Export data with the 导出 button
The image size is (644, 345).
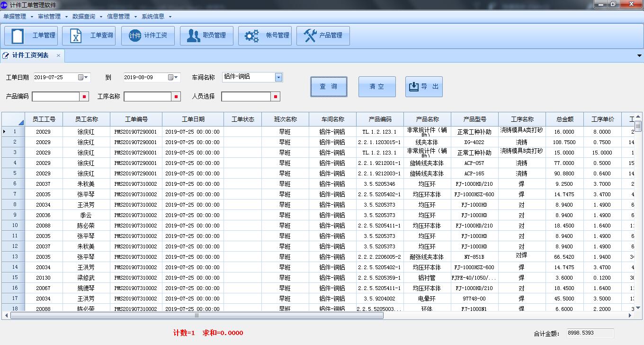(x=424, y=87)
